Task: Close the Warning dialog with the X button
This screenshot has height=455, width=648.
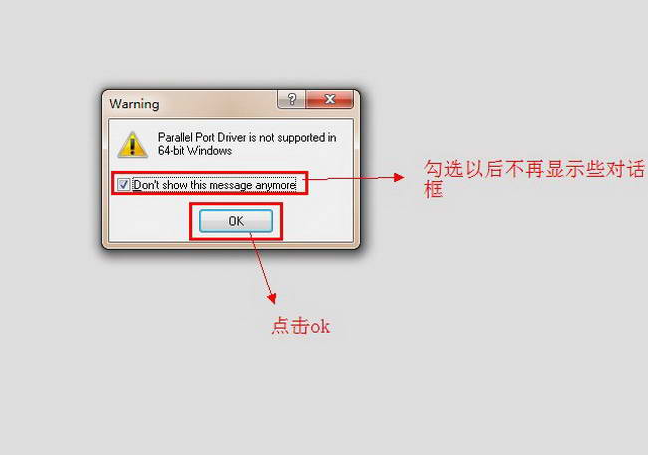Action: pos(330,99)
